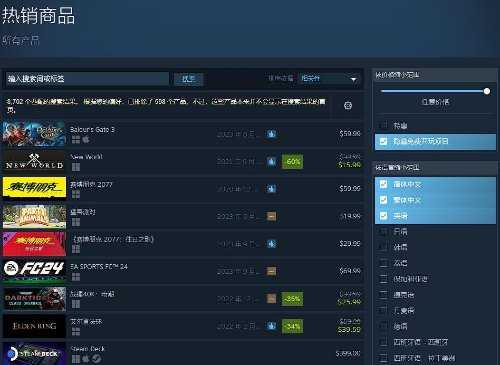Click the positive review icon in the New World row
The image size is (500, 365).
click(x=271, y=162)
